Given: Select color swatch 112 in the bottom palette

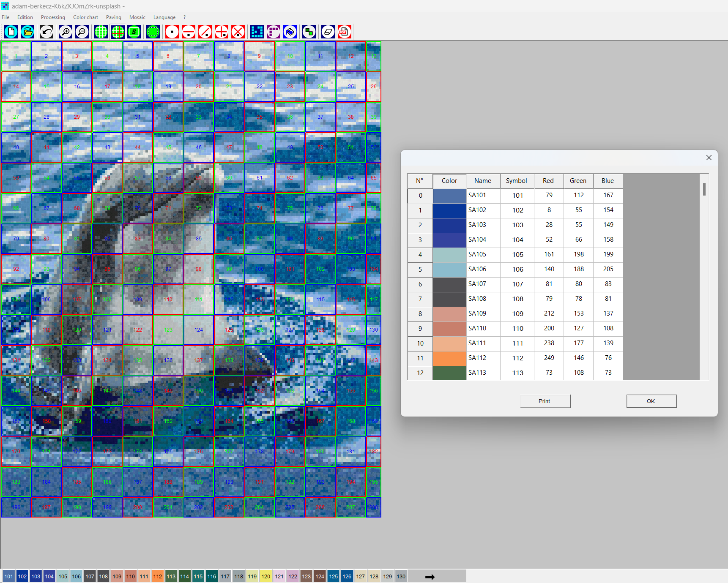Looking at the screenshot, I should tap(157, 576).
